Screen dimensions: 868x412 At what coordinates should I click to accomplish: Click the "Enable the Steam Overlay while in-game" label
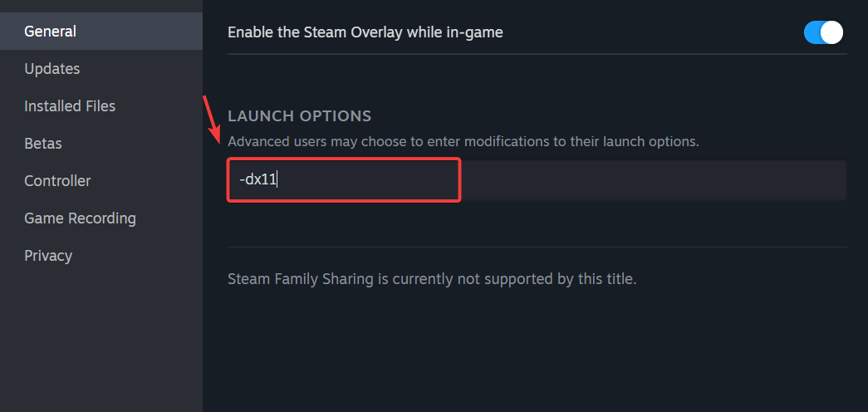click(x=365, y=32)
